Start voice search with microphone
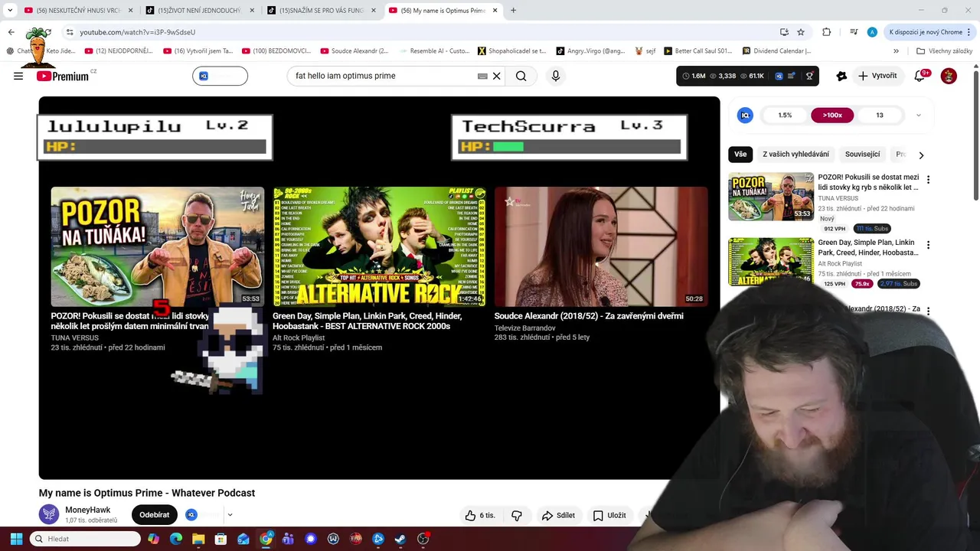The image size is (980, 551). pos(556,76)
